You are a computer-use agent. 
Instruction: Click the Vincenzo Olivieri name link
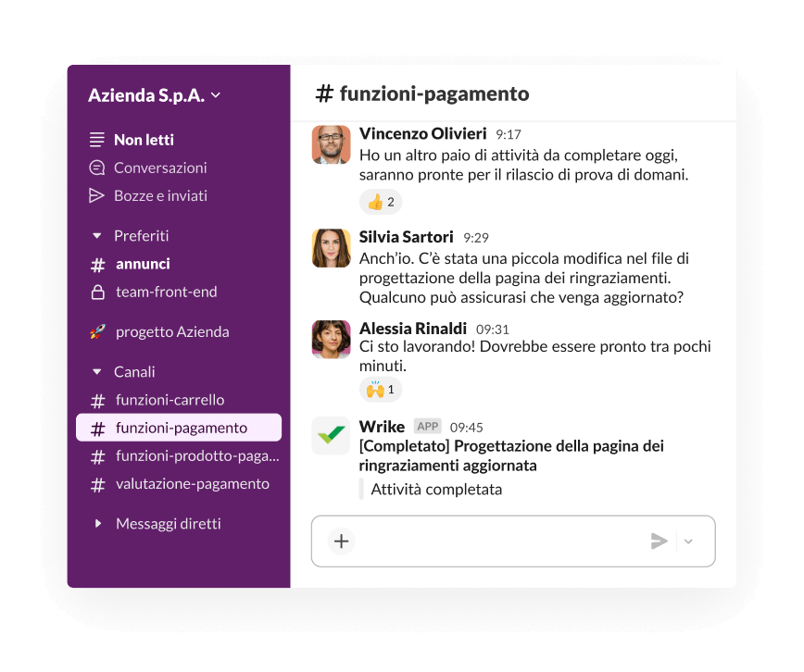(x=422, y=134)
